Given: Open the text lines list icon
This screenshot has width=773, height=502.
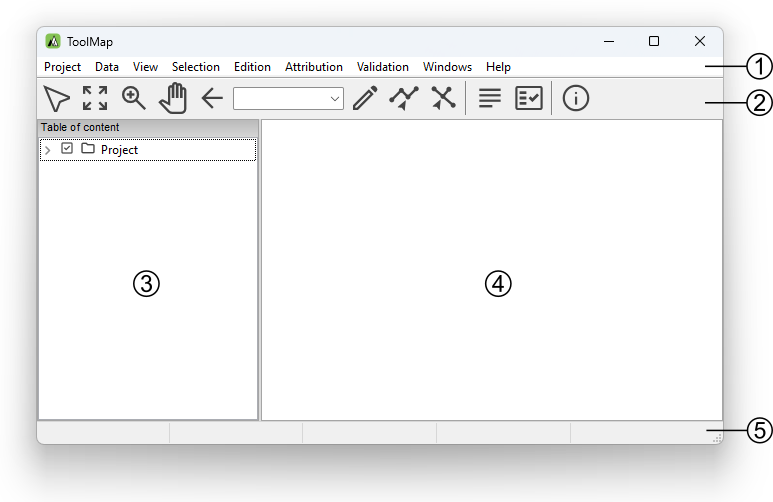Looking at the screenshot, I should (x=490, y=98).
